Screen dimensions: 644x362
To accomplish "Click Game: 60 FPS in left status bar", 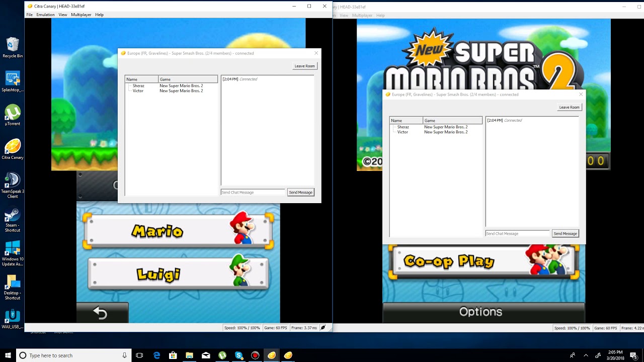I will [275, 328].
